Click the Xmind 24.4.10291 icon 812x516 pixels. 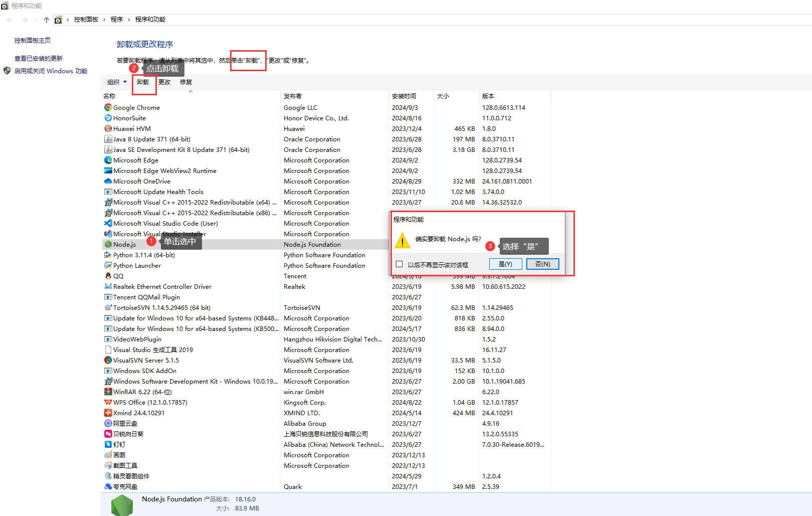[x=108, y=413]
